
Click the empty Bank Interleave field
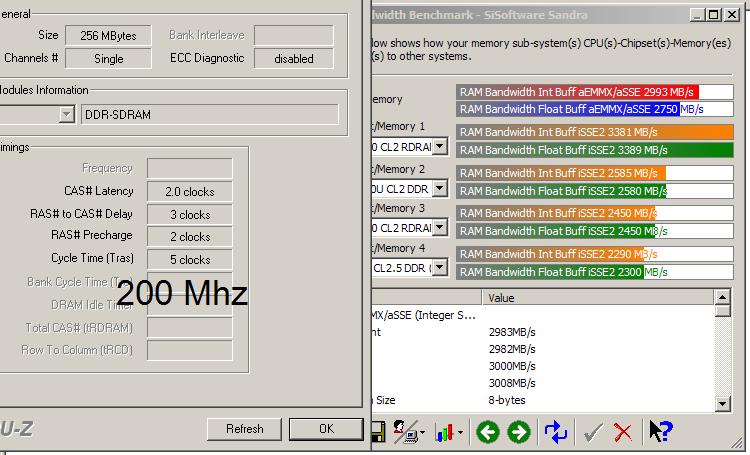[x=294, y=35]
